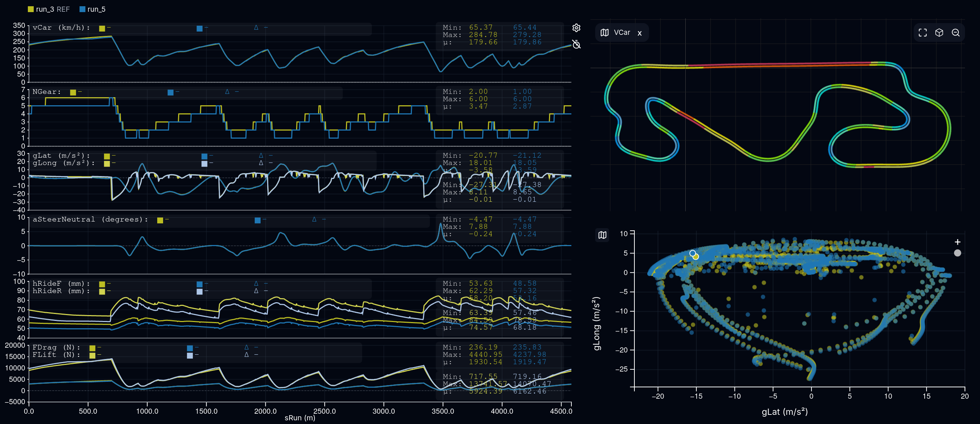Toggle NGear delta triangle marker

227,92
